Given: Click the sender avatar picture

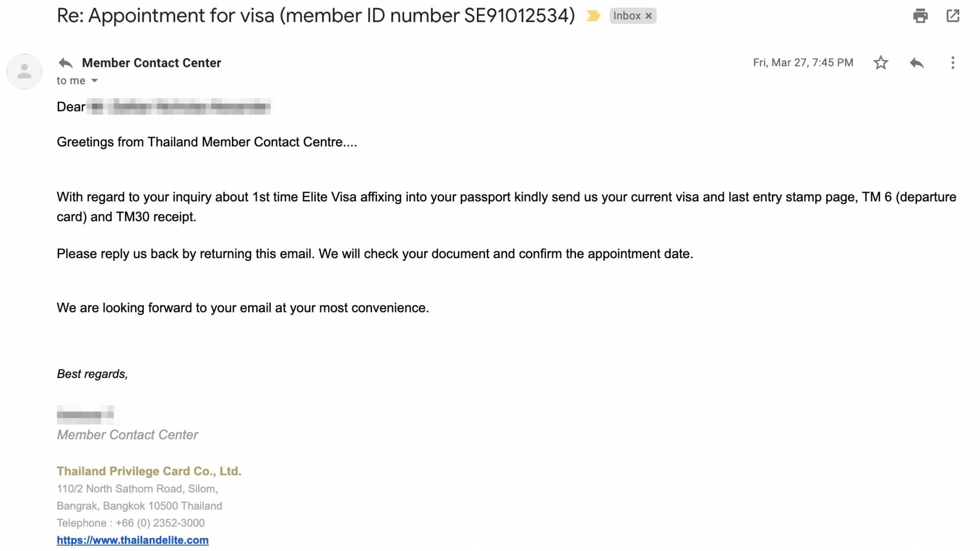Looking at the screenshot, I should point(24,71).
